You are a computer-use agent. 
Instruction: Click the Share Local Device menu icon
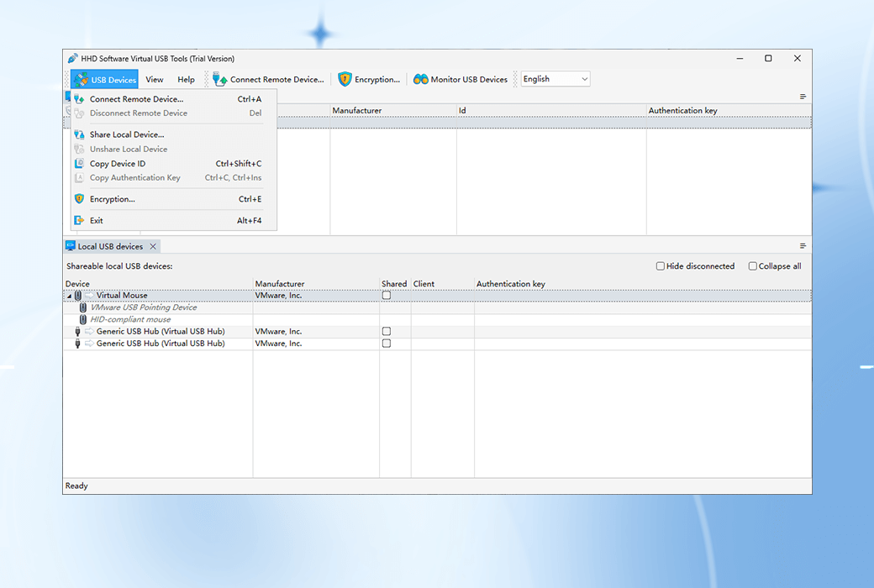pos(78,134)
